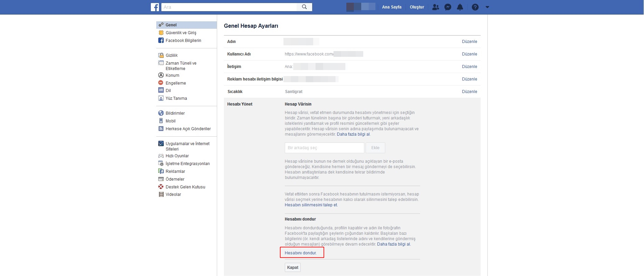Click the İşletme Entegrasyonları icon
644x276 pixels.
(x=161, y=163)
